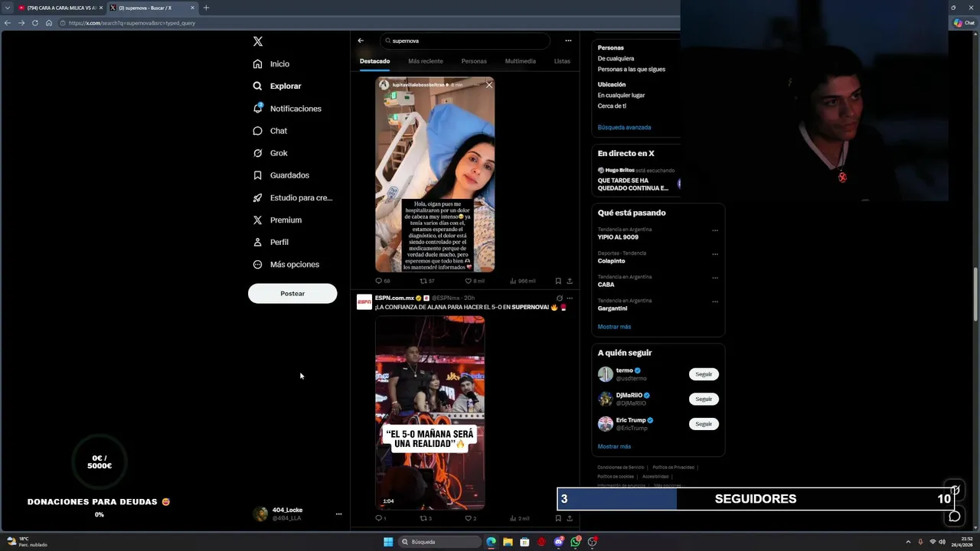The height and width of the screenshot is (551, 980).
Task: Switch to the Más reciente tab
Action: [x=426, y=61]
